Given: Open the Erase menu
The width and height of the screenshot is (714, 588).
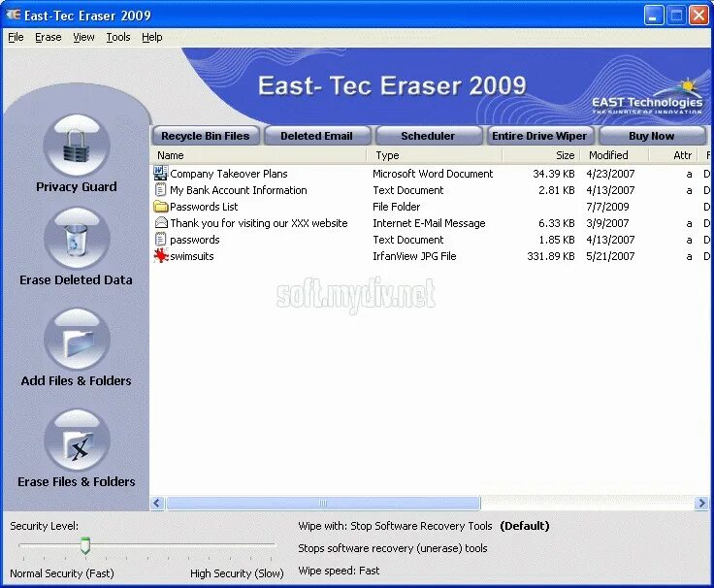Looking at the screenshot, I should (x=49, y=37).
